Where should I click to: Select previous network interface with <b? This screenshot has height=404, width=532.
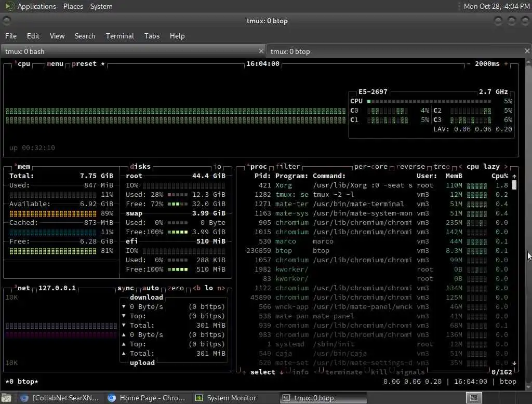196,288
